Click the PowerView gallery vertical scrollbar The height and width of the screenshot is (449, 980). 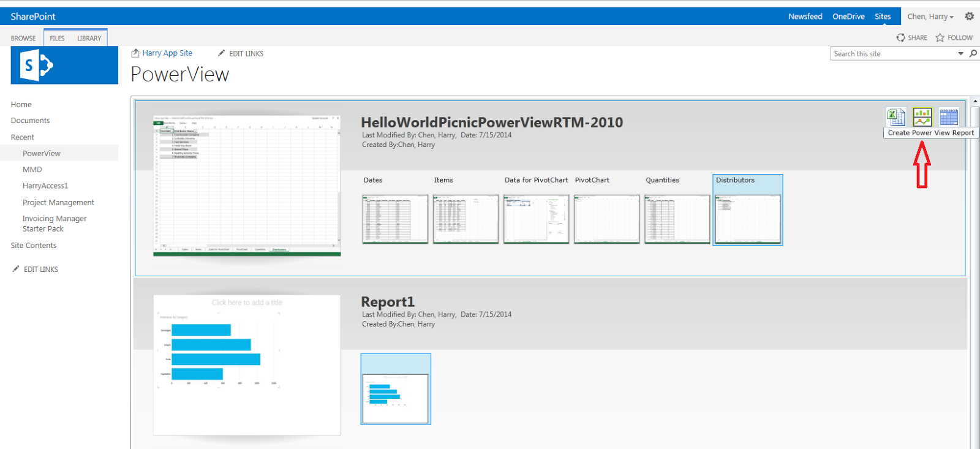coord(975,277)
